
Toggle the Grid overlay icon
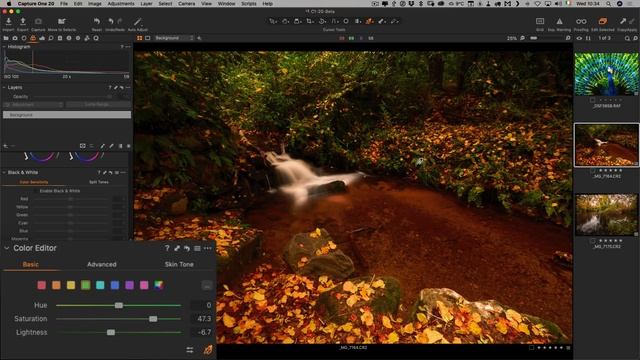click(x=540, y=21)
